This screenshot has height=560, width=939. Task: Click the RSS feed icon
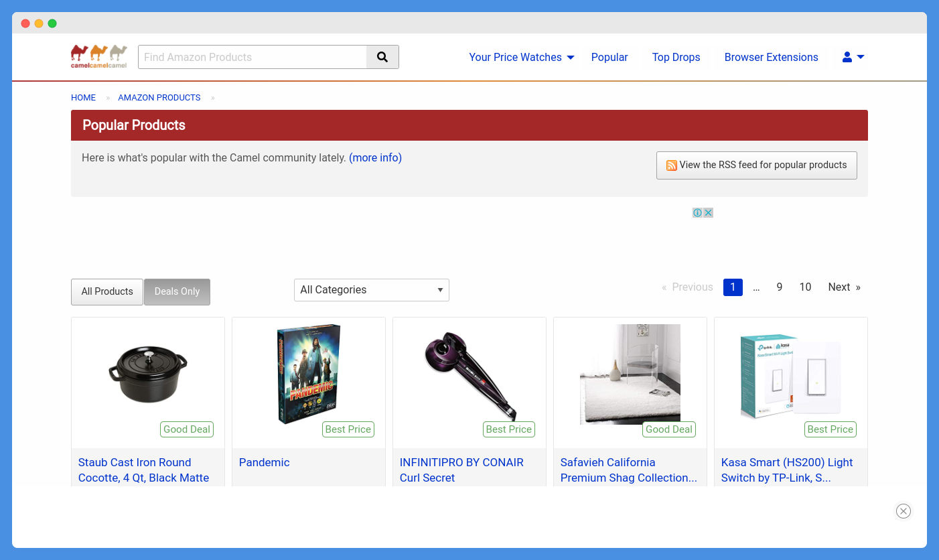[x=672, y=165]
